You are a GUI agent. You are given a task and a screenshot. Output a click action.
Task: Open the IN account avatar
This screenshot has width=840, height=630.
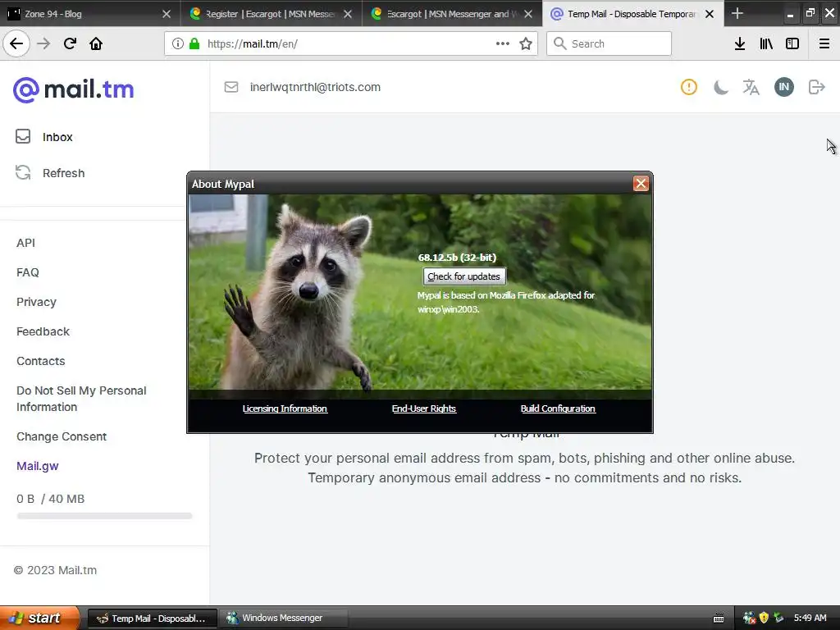coord(783,87)
